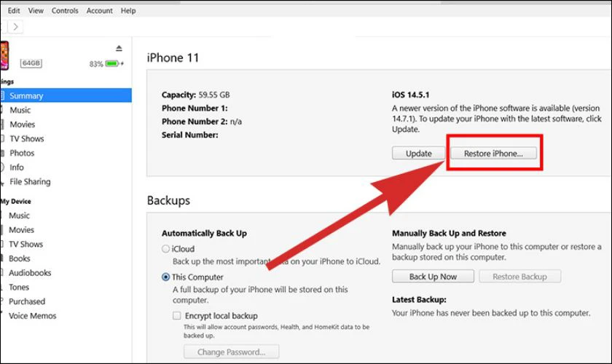Select Music under My Device

19,215
